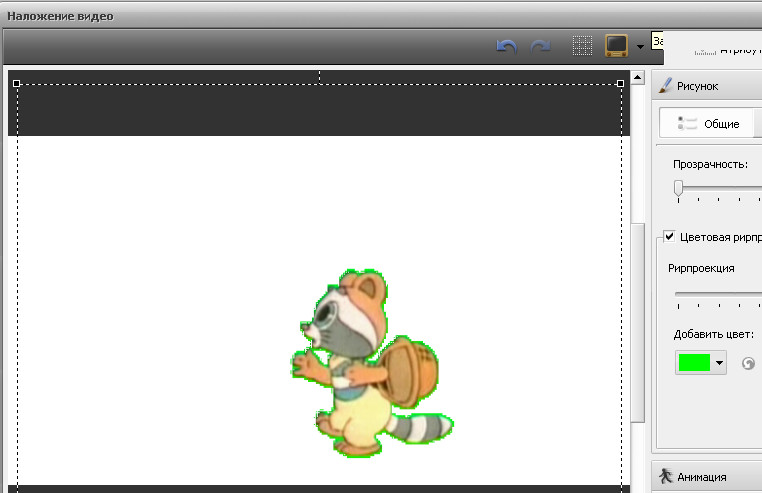Screen dimensions: 762x493
Task: Open the color swatch dropdown arrow
Action: (x=719, y=363)
